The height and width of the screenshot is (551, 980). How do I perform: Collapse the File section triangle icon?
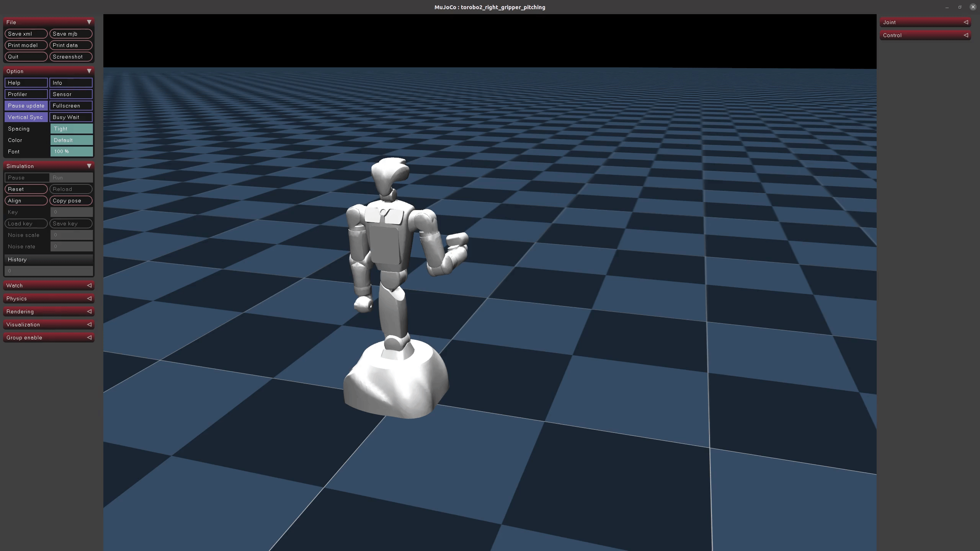point(89,22)
